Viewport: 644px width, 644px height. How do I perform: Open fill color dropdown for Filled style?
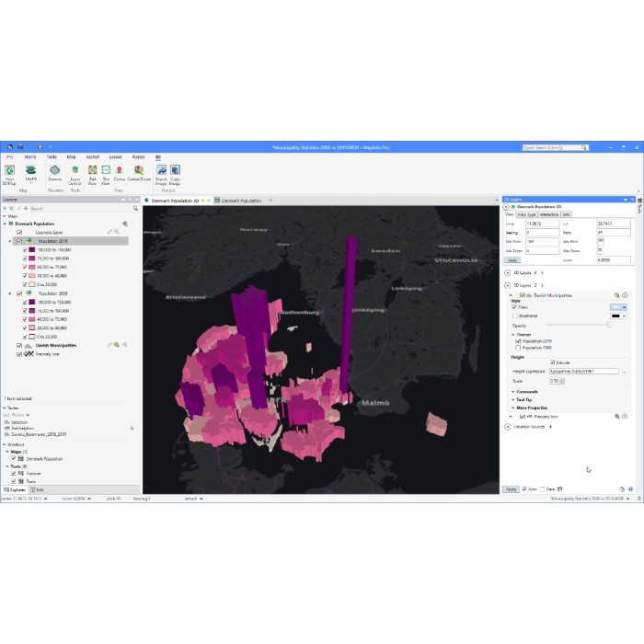[618, 307]
